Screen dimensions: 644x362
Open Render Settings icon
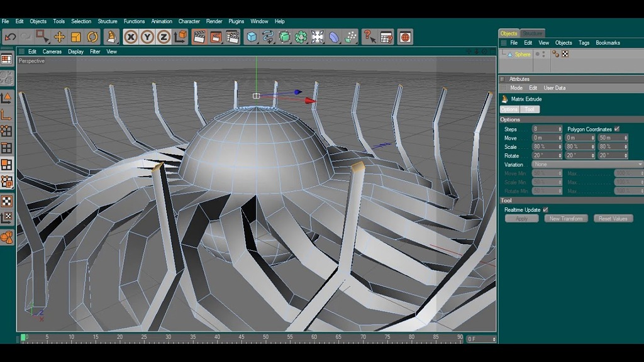tap(233, 37)
